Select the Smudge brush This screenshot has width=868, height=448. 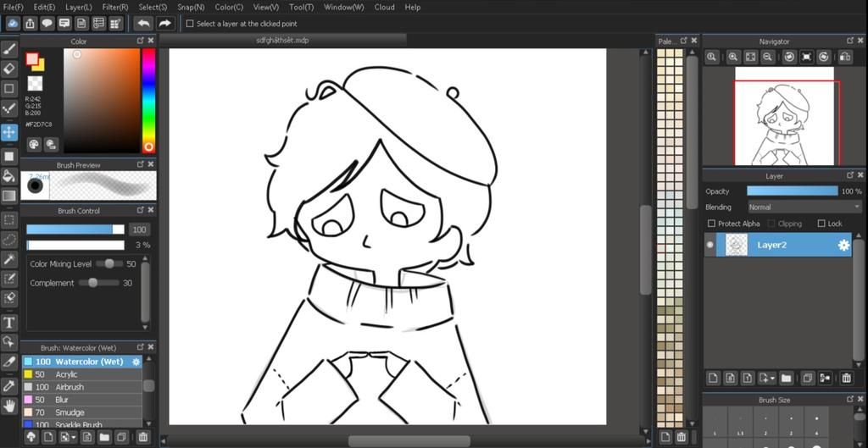82,412
